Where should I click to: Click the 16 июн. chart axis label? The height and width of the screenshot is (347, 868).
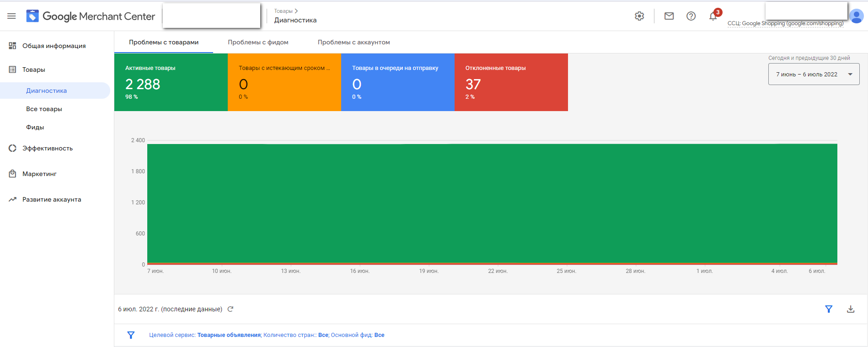(x=360, y=271)
